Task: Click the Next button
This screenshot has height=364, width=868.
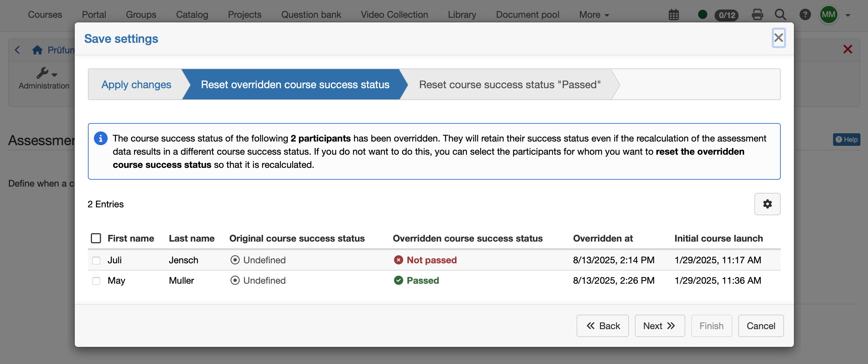Action: click(660, 325)
